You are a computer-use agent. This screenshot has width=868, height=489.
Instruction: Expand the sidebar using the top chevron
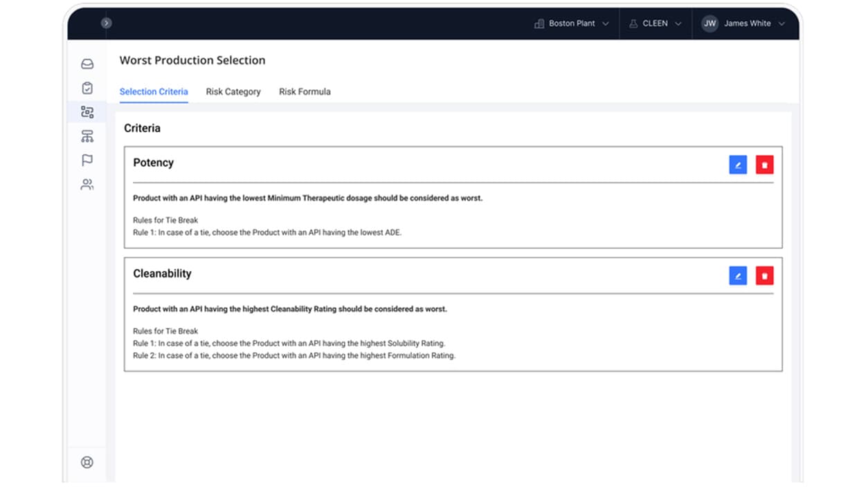pos(106,24)
